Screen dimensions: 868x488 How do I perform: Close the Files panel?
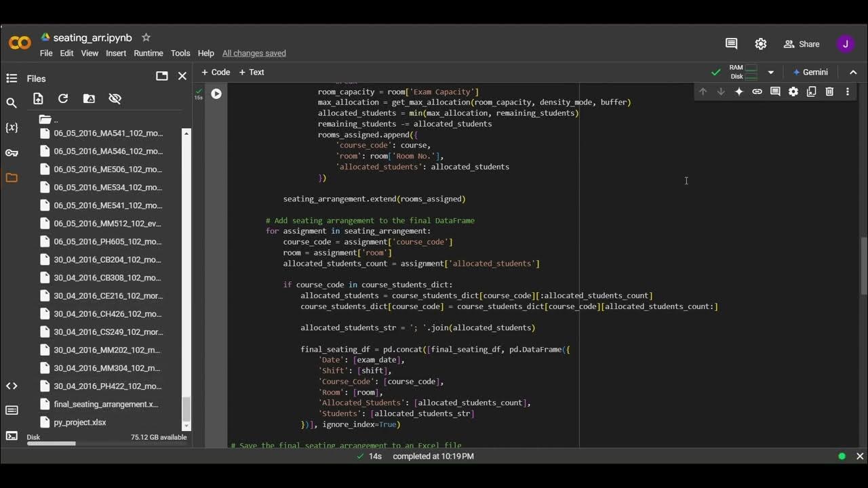pos(182,76)
